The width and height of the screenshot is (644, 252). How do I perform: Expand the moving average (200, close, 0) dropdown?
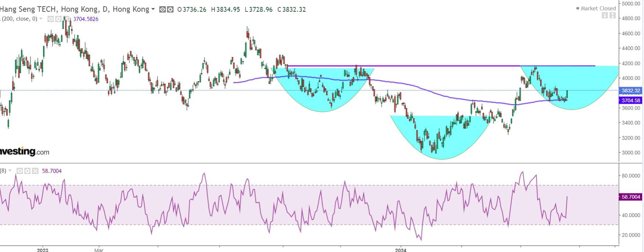coord(41,19)
